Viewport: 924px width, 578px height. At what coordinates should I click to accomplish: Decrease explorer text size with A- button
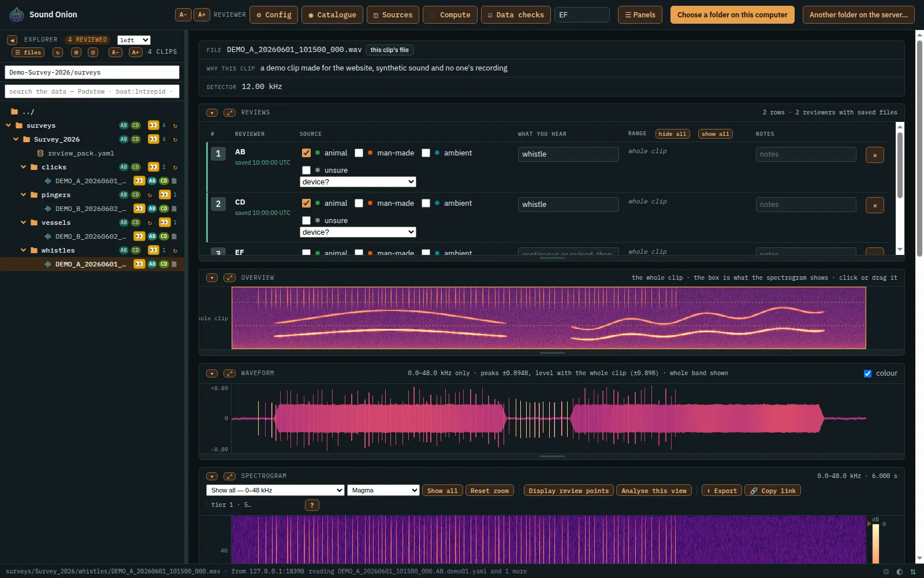click(115, 52)
